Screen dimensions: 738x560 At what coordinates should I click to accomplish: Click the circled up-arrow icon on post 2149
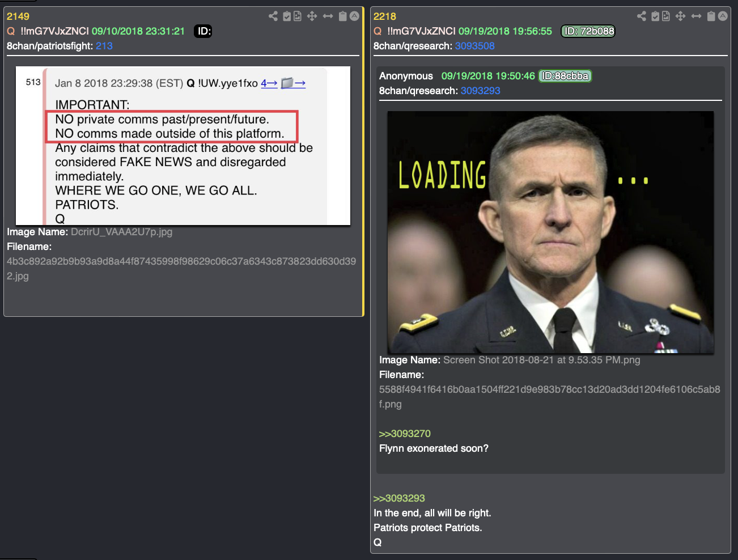pyautogui.click(x=354, y=16)
